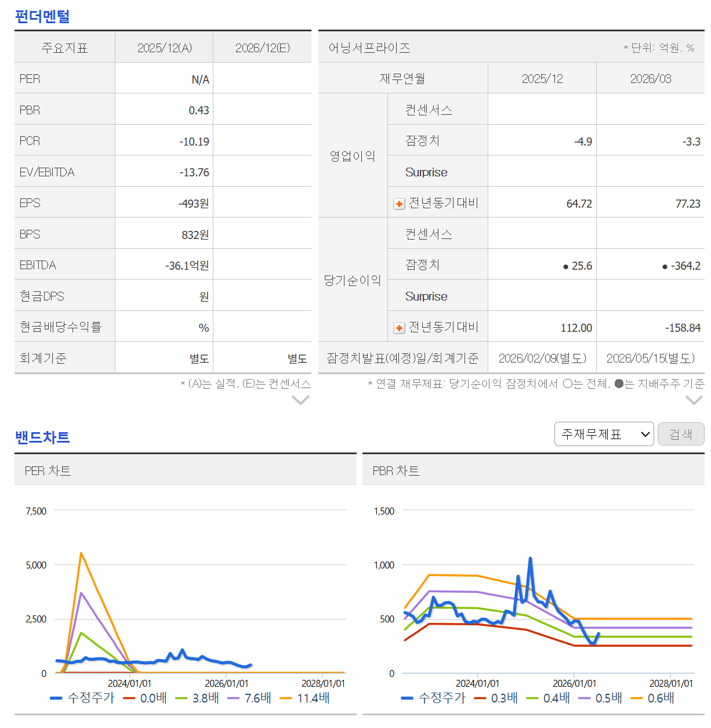Click the 주요지표 header cell
This screenshot has height=728, width=711.
click(x=64, y=48)
